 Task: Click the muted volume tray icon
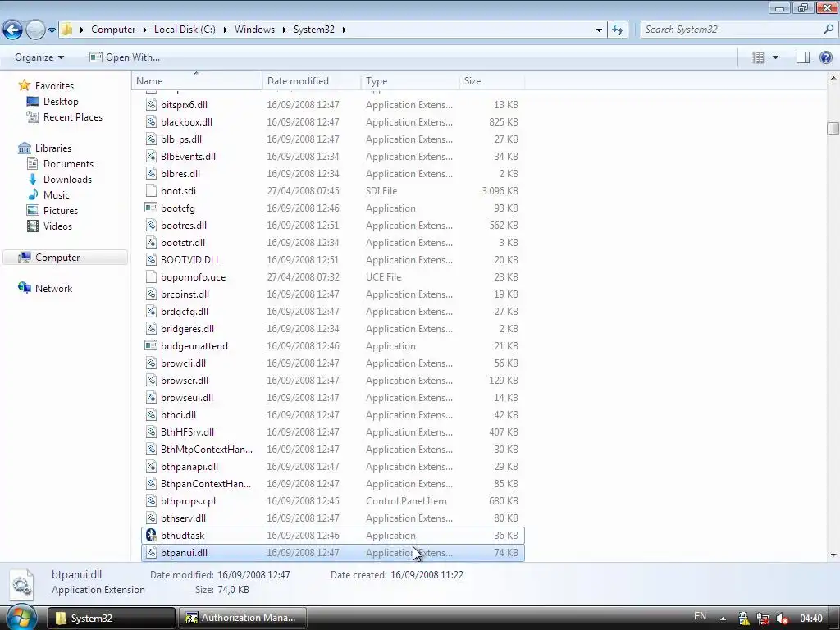[x=782, y=619]
